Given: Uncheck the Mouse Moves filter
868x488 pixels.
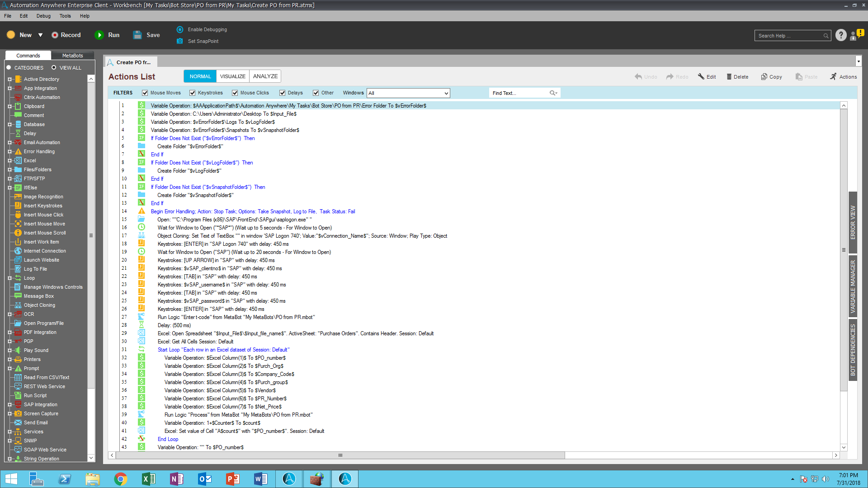Looking at the screenshot, I should pos(145,93).
